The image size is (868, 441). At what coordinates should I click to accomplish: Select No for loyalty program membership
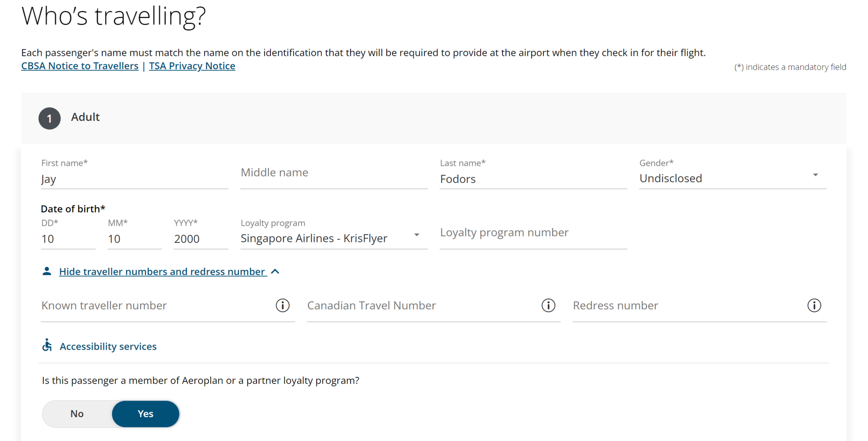tap(77, 414)
